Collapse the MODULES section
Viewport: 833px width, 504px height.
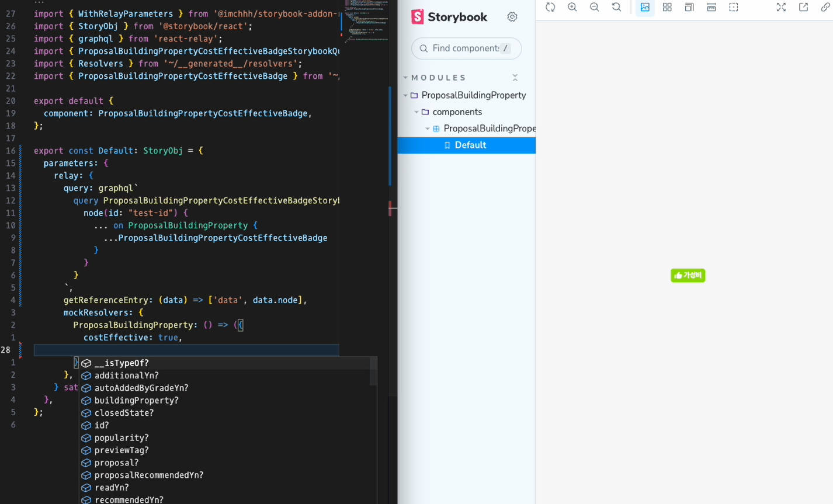439,78
